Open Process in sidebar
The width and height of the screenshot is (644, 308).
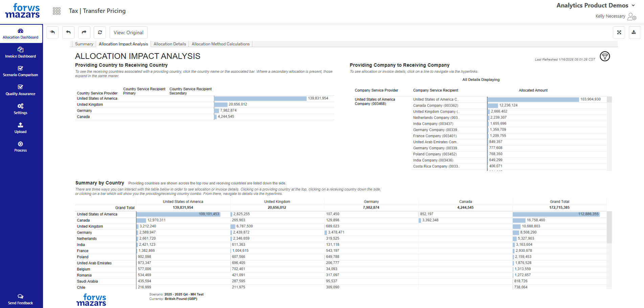tap(21, 147)
